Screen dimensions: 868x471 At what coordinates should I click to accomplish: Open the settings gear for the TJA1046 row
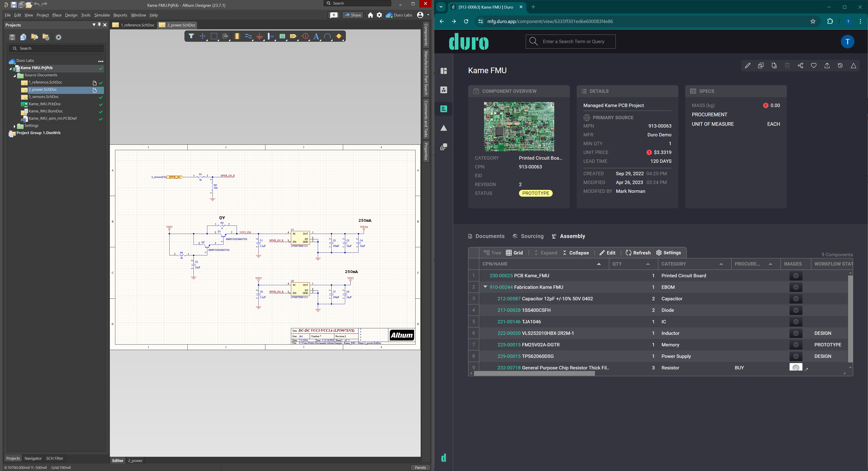click(x=796, y=322)
